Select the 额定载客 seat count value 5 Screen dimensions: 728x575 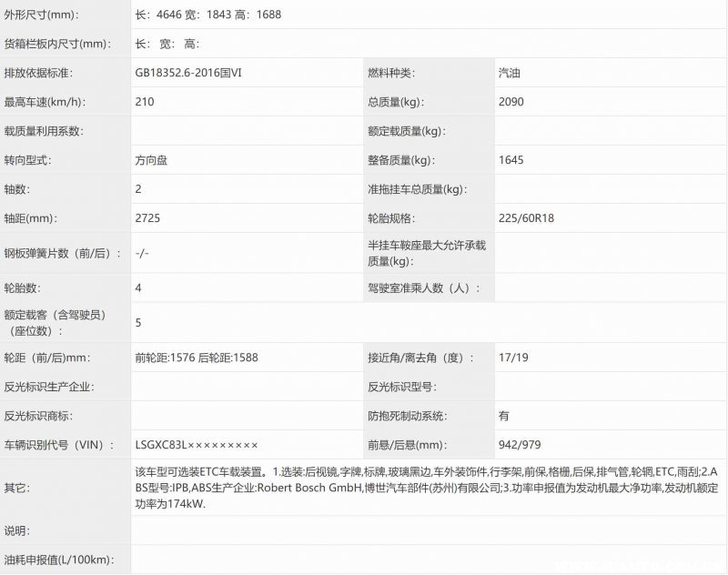(138, 322)
